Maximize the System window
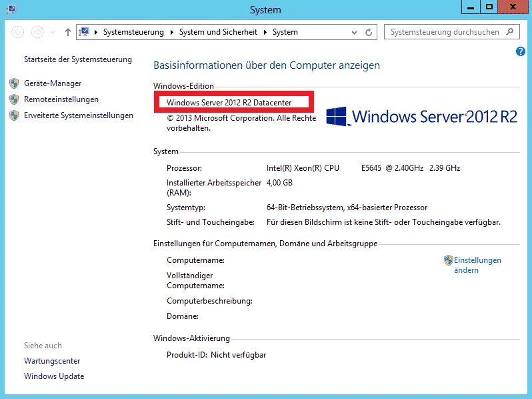The height and width of the screenshot is (399, 532). point(489,7)
